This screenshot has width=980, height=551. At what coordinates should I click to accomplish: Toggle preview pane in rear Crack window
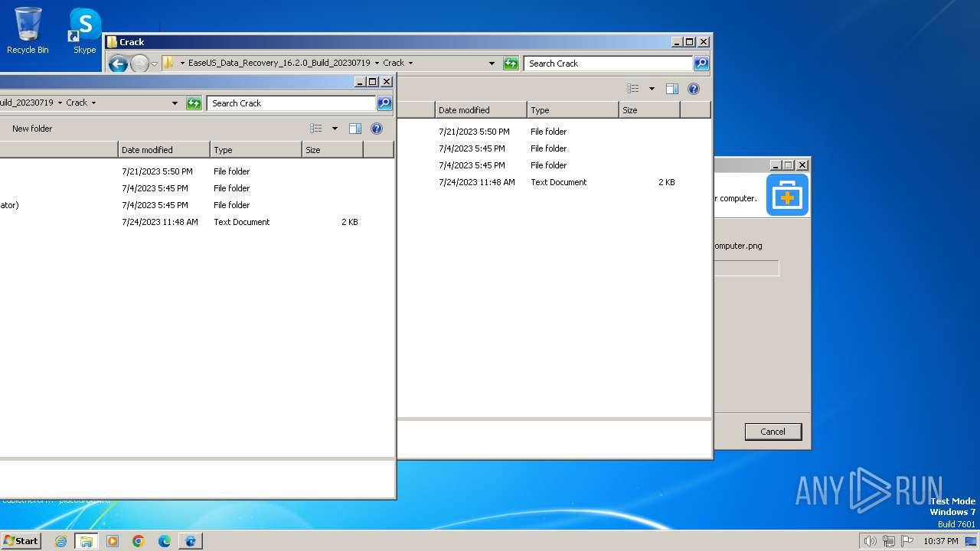coord(671,89)
